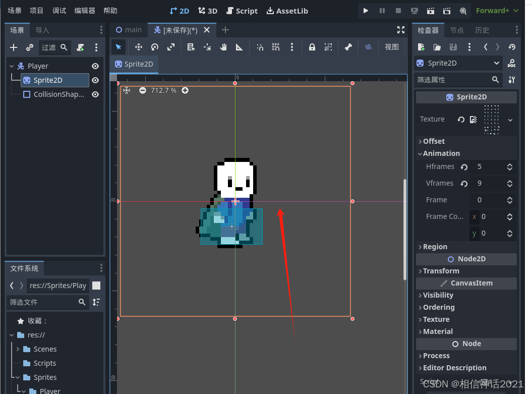Click the distraction-free mode expand icon

[x=401, y=30]
